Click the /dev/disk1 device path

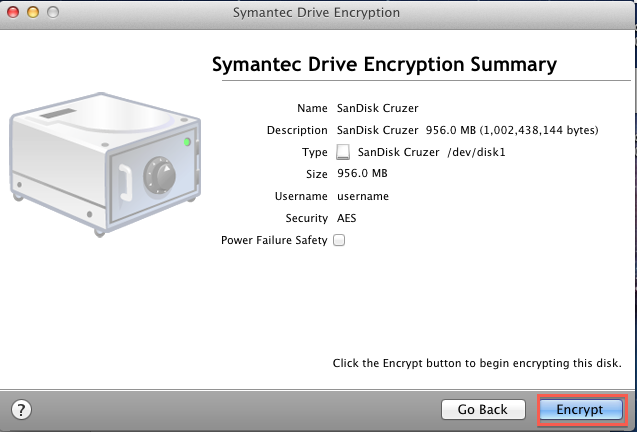coord(476,152)
